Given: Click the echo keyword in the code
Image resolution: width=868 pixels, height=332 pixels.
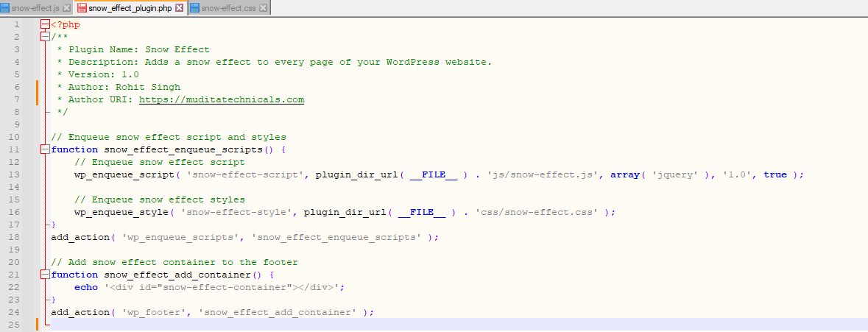Looking at the screenshot, I should click(x=85, y=287).
